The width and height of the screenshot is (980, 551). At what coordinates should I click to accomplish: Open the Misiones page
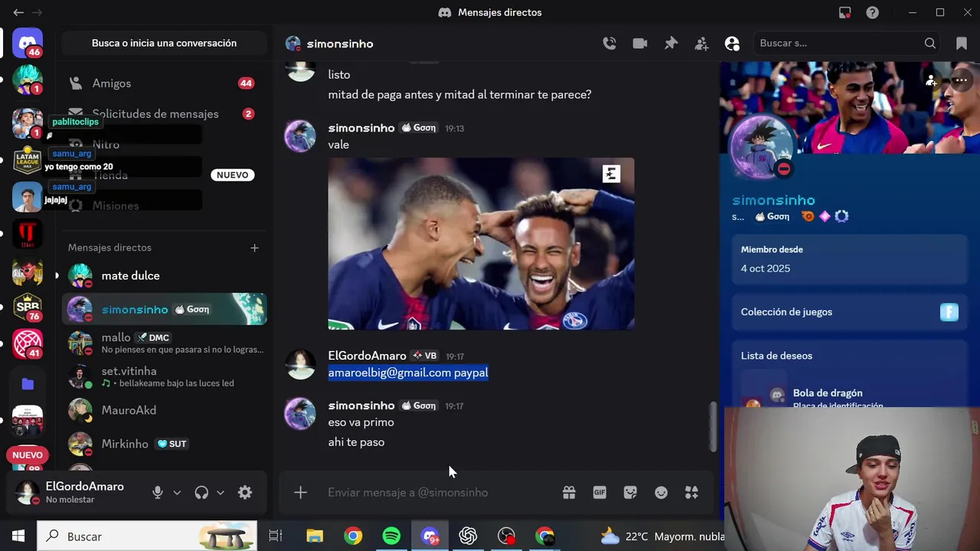click(x=165, y=205)
